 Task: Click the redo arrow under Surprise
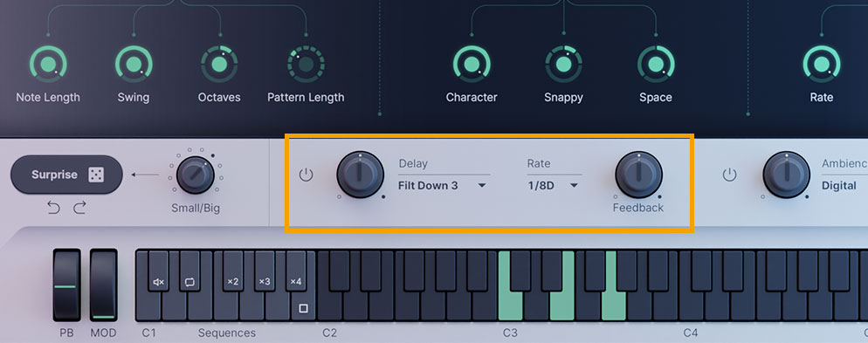point(80,209)
